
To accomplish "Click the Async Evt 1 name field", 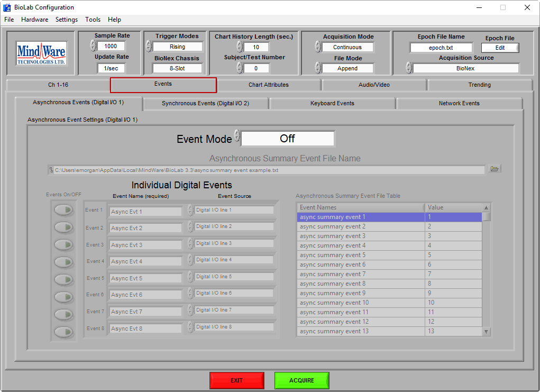I will tap(145, 212).
